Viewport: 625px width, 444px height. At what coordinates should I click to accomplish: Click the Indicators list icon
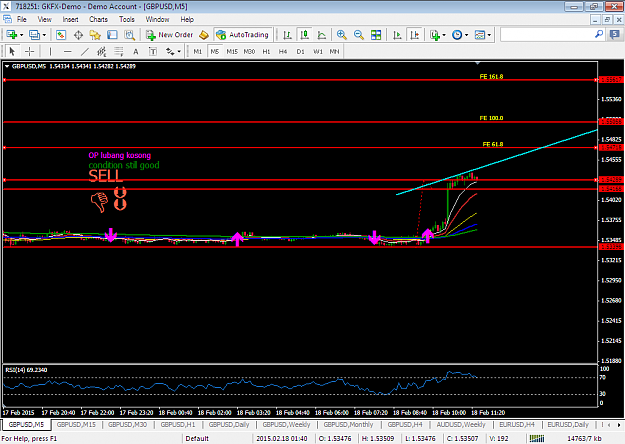click(x=435, y=35)
